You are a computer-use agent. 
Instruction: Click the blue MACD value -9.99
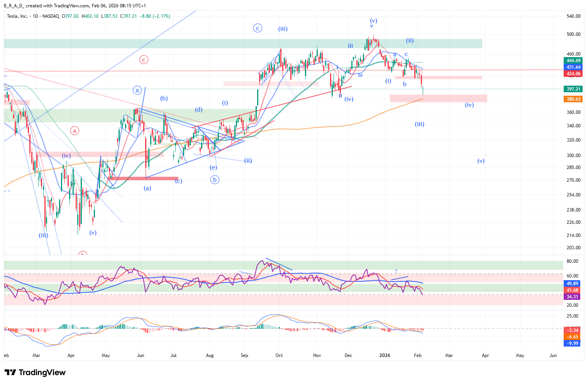point(572,343)
